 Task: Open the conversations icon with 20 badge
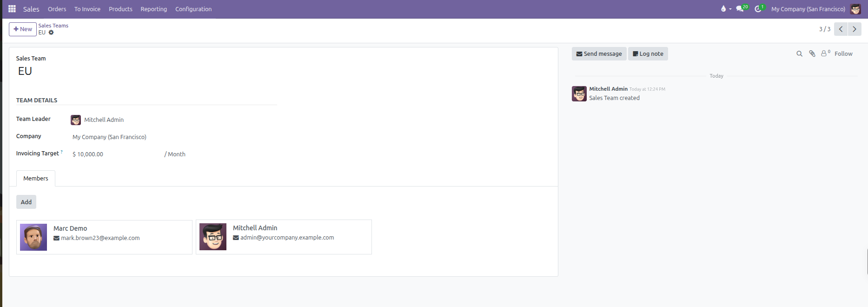pyautogui.click(x=742, y=9)
